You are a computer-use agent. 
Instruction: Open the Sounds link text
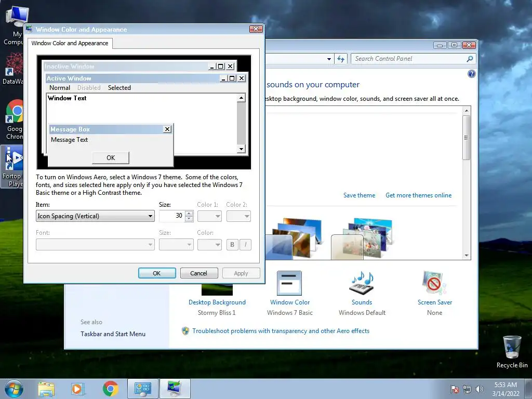click(362, 302)
